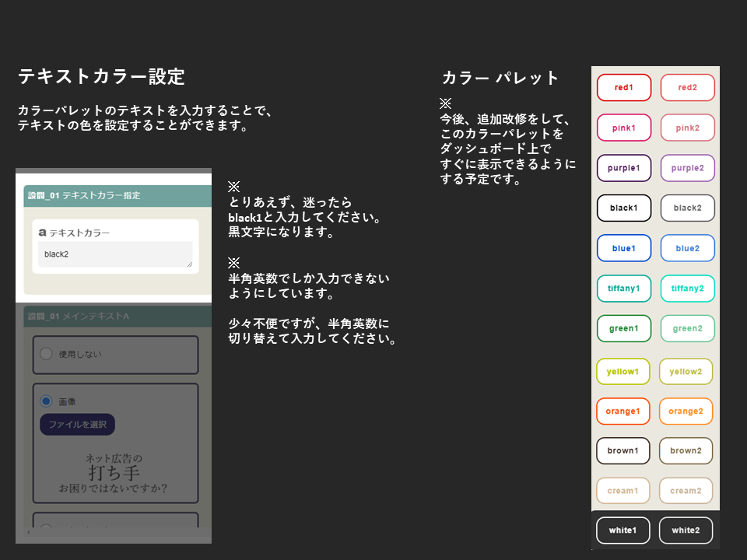Select the 画像 radio option
Screen dimensions: 747x560
(46, 401)
